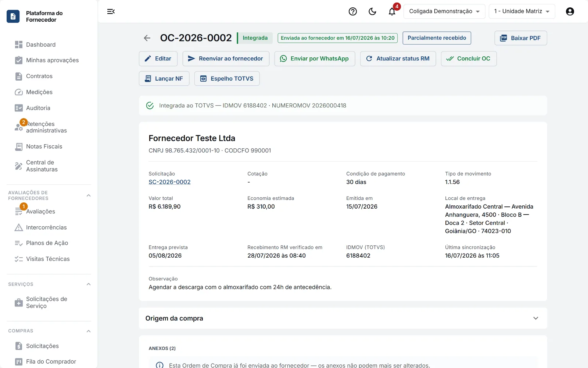Click the Dashboard sidebar icon
The image size is (588, 368).
19,45
